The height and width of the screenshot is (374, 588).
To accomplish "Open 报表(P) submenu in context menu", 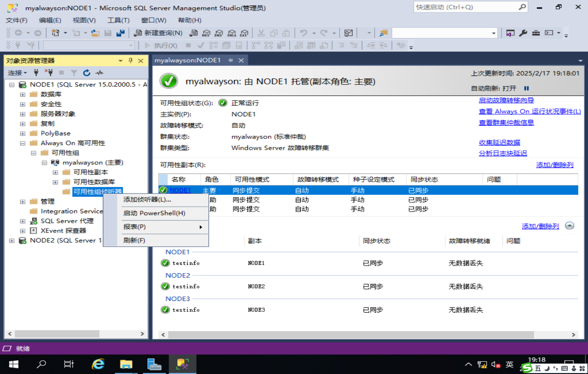I will [x=156, y=227].
